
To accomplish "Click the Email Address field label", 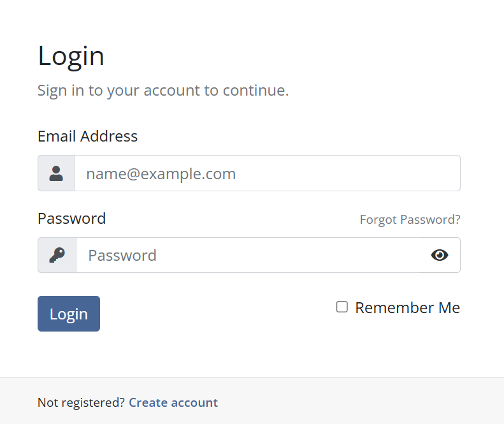I will [x=87, y=136].
